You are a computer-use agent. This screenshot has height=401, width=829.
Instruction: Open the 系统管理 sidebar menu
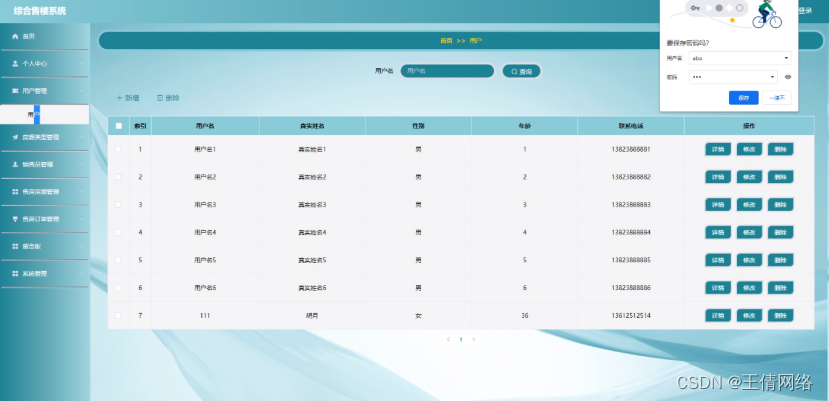point(44,274)
